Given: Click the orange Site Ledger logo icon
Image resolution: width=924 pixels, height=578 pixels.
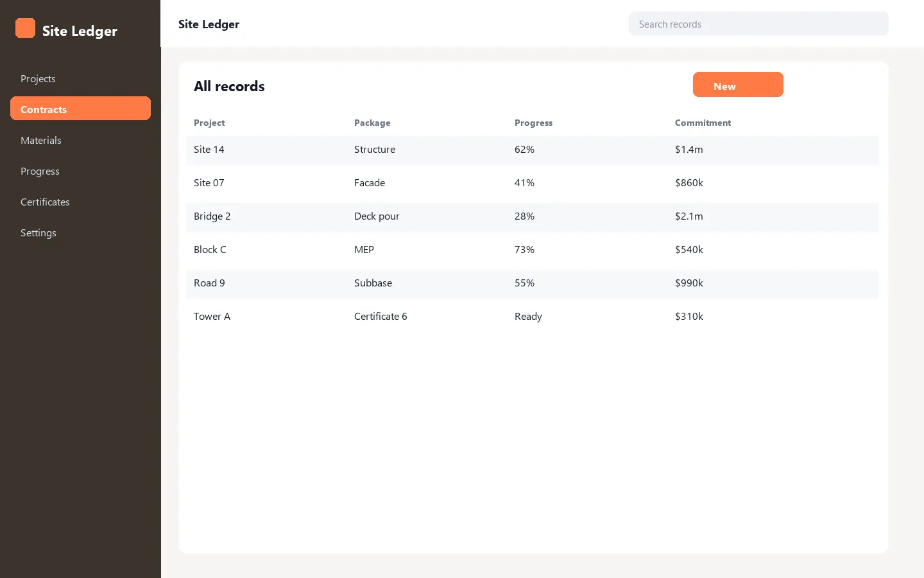Looking at the screenshot, I should (x=25, y=28).
